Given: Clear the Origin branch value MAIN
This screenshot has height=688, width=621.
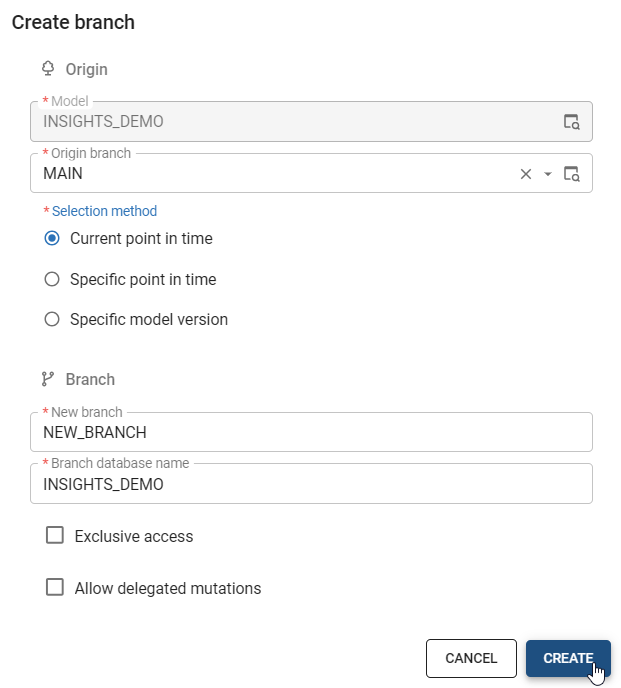Looking at the screenshot, I should pos(526,174).
